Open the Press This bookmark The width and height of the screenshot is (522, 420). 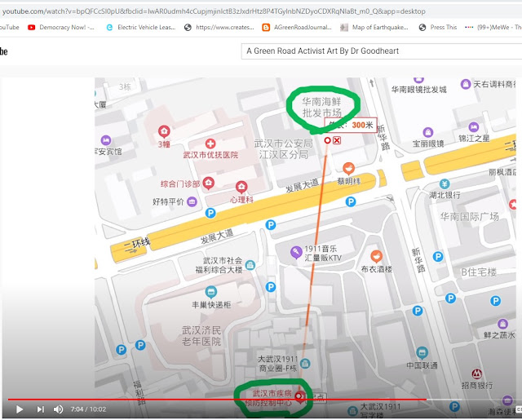click(x=438, y=27)
